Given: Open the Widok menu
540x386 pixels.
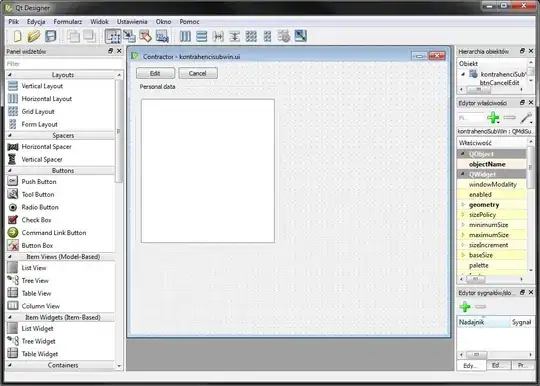Looking at the screenshot, I should coord(99,22).
